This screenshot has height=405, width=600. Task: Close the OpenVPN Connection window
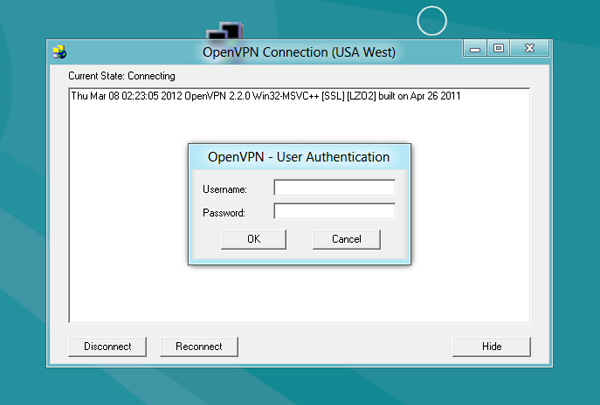[x=530, y=49]
